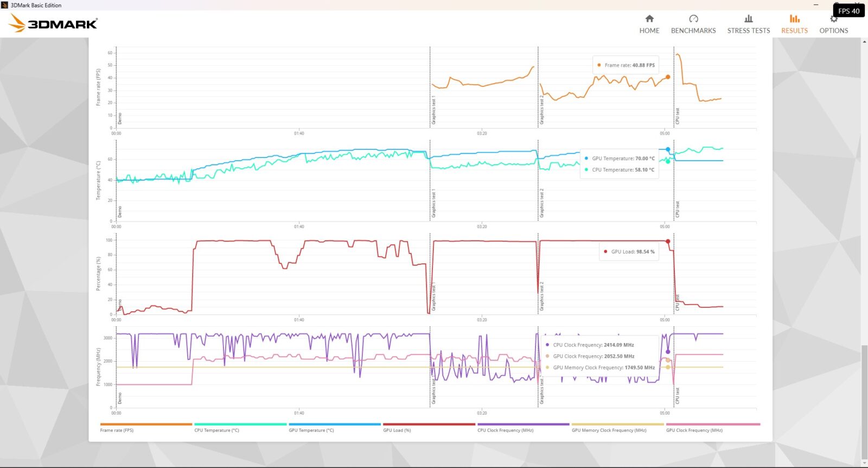Click the FPS 40 overlay counter
Viewport: 868px width, 468px height.
click(848, 11)
